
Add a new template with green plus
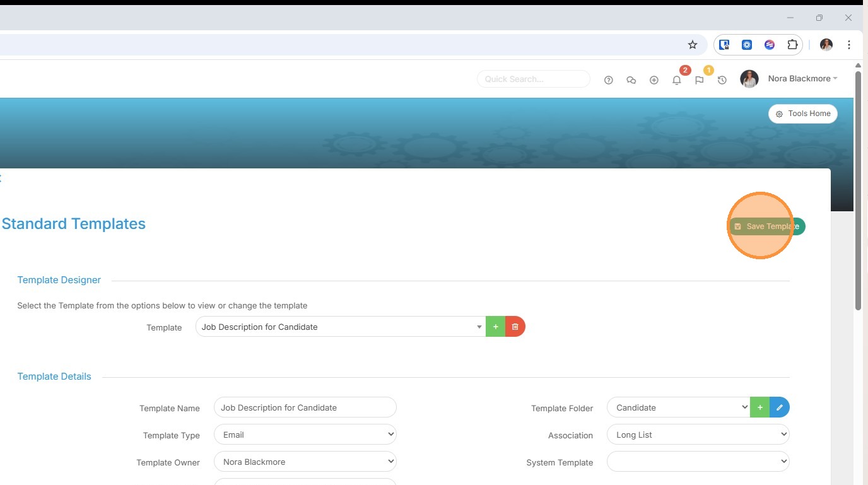click(496, 327)
